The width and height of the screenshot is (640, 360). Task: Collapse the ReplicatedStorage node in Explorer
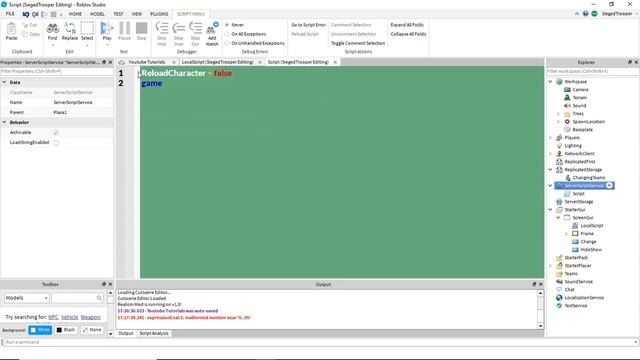point(550,170)
